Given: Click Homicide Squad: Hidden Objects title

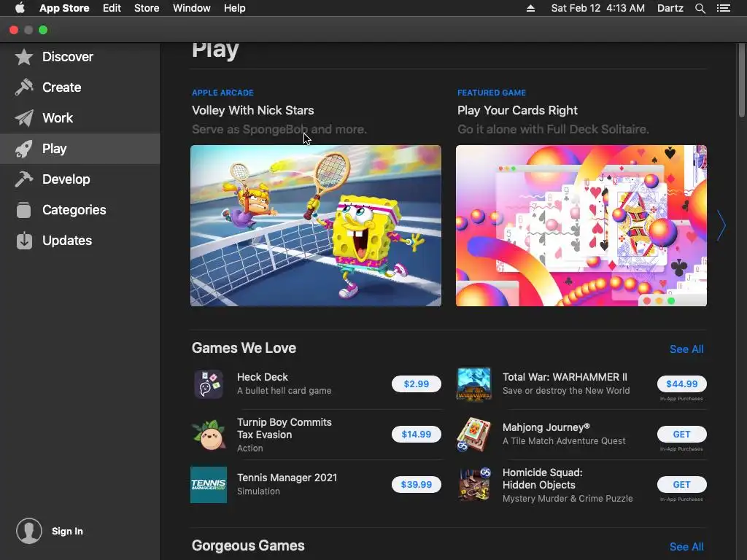Looking at the screenshot, I should point(543,478).
